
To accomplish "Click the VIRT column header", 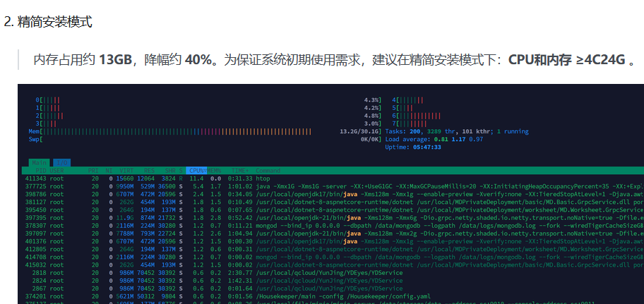I will pyautogui.click(x=126, y=170).
